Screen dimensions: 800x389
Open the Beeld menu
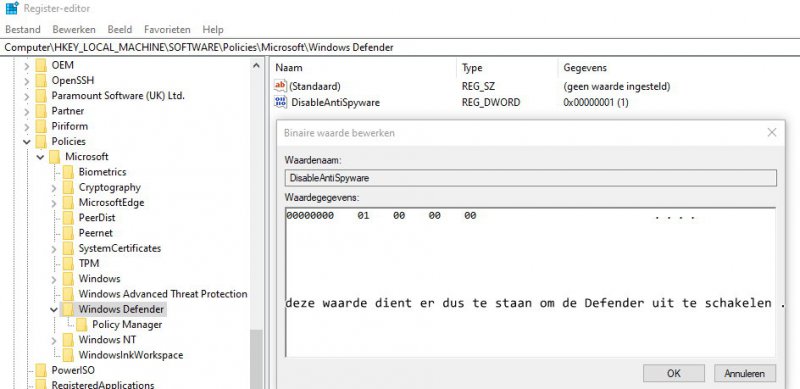click(120, 30)
